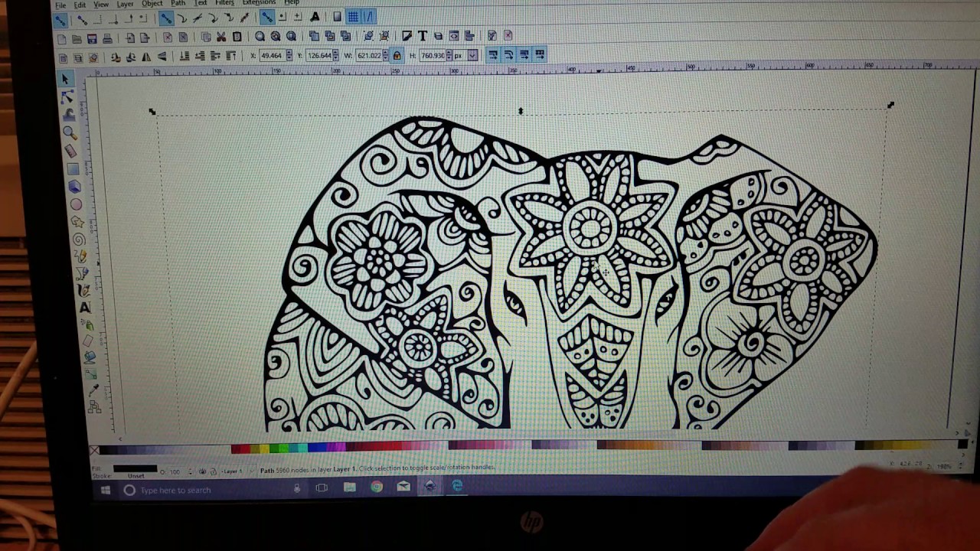The width and height of the screenshot is (980, 551).
Task: Open the Edit menu
Action: click(x=80, y=5)
